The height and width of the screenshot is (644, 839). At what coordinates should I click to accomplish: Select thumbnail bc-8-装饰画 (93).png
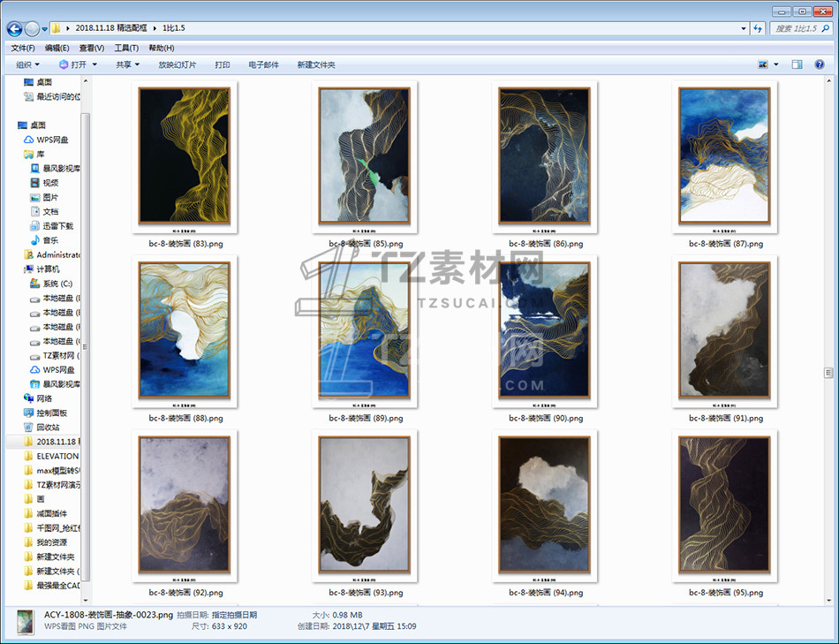[365, 504]
